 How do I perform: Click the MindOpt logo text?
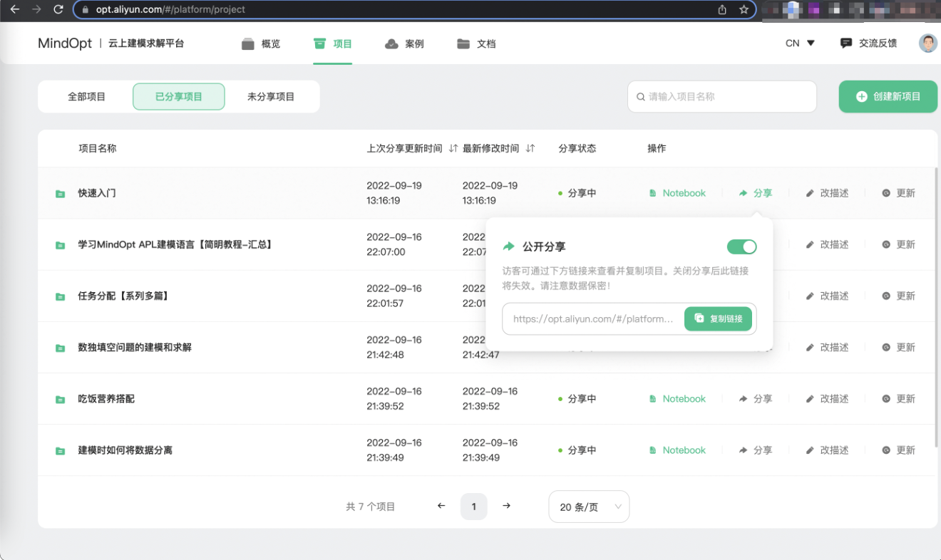[x=65, y=43]
